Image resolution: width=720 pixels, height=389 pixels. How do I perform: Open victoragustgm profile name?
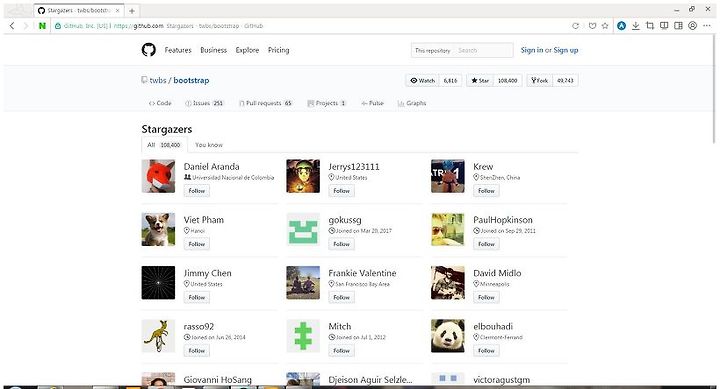coord(501,380)
